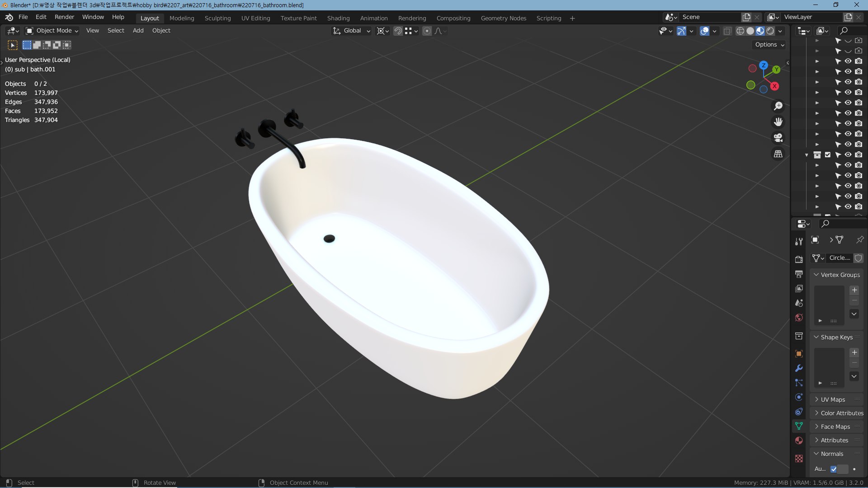Screen dimensions: 868x488
Task: Toggle X-ray display button
Action: 727,31
